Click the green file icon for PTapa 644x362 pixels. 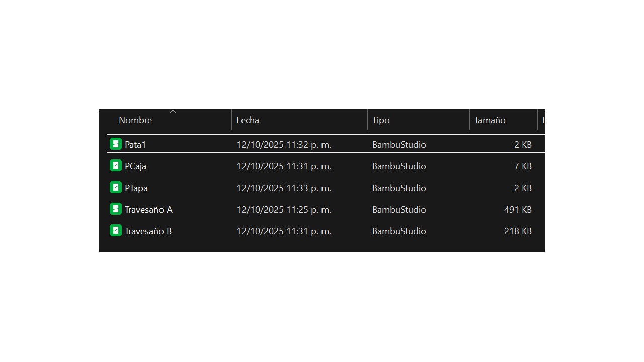116,188
